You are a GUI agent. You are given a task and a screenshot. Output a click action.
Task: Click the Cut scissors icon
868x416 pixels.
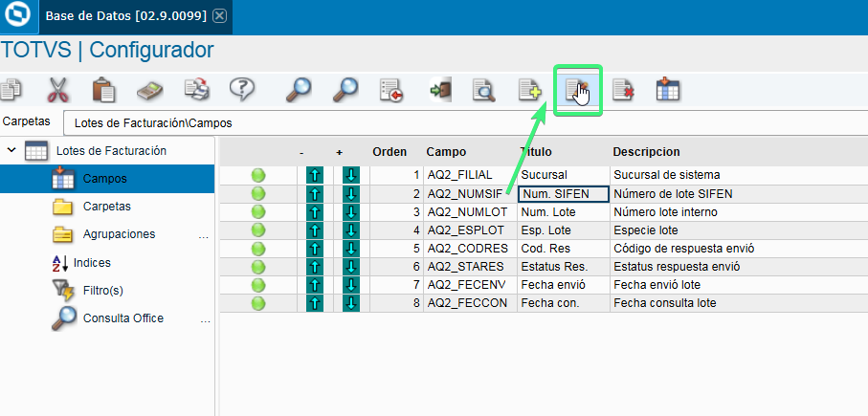pyautogui.click(x=57, y=90)
